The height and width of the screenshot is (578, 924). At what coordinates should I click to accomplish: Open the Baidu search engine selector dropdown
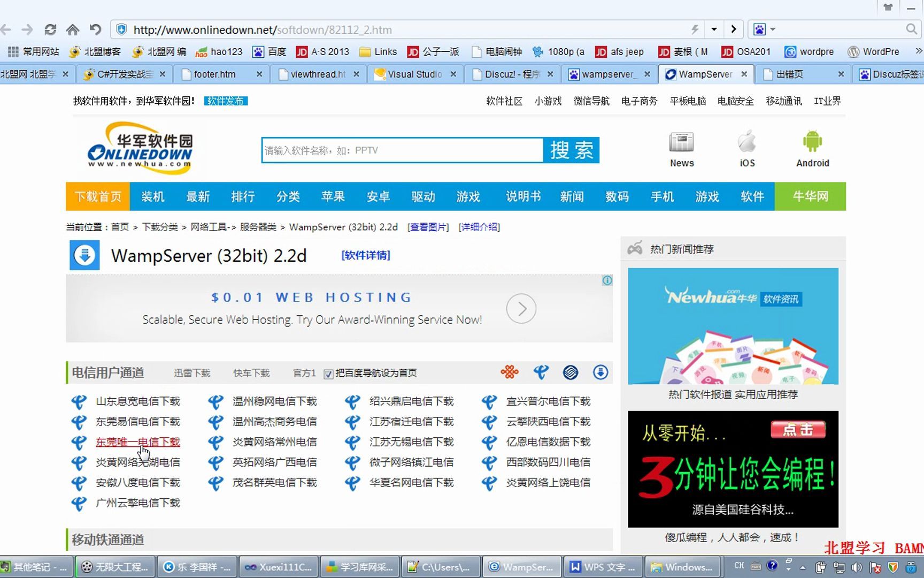[x=765, y=29]
